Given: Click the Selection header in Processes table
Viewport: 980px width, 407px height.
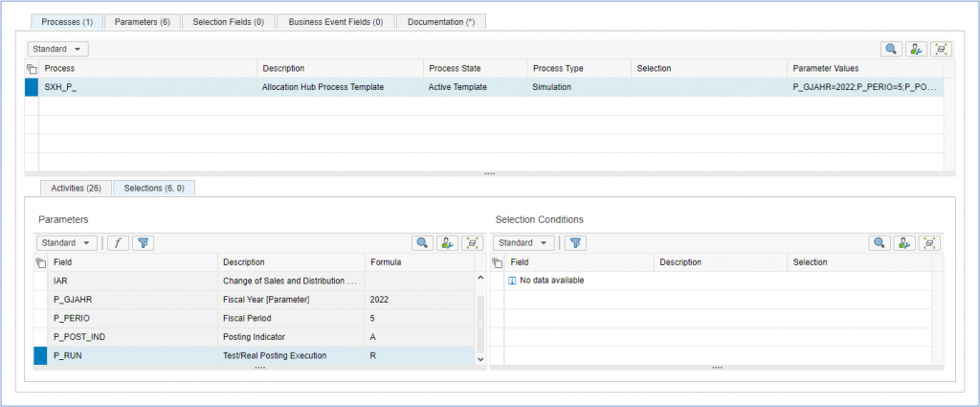Looking at the screenshot, I should pos(709,69).
